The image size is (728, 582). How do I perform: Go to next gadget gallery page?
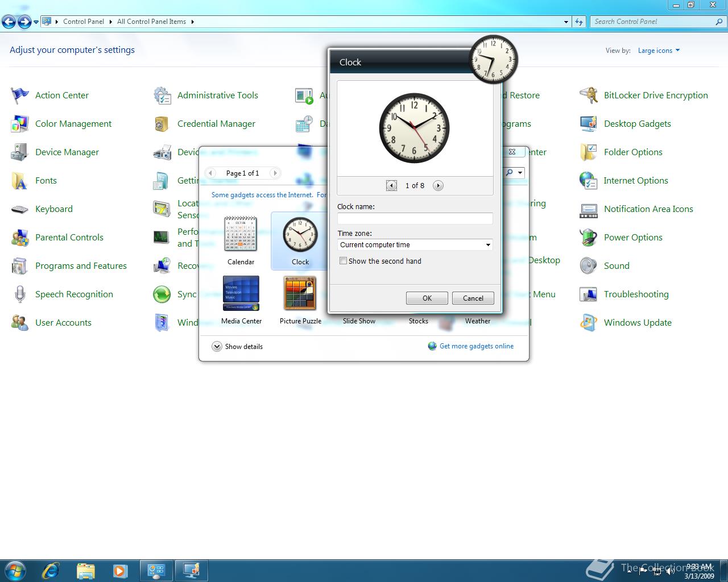[x=275, y=173]
